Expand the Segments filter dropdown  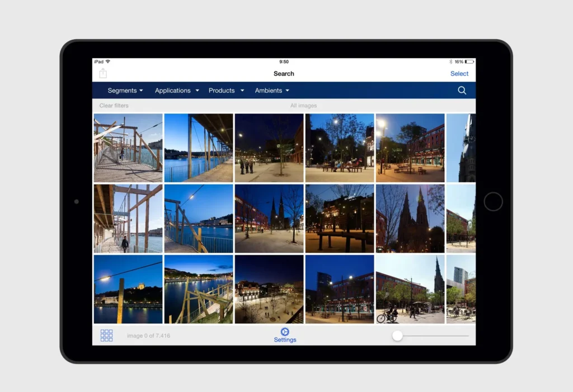(x=125, y=90)
